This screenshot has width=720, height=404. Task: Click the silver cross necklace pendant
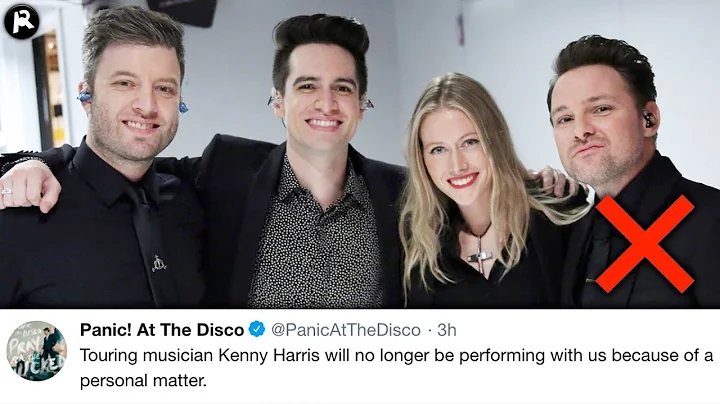click(x=479, y=255)
